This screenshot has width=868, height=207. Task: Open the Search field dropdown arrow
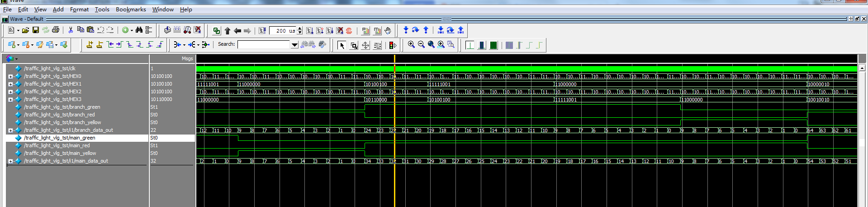[x=294, y=44]
